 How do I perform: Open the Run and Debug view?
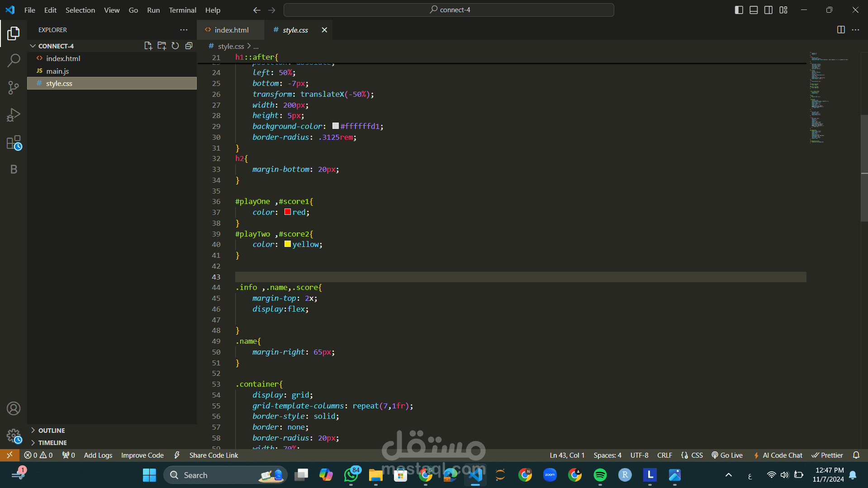14,115
